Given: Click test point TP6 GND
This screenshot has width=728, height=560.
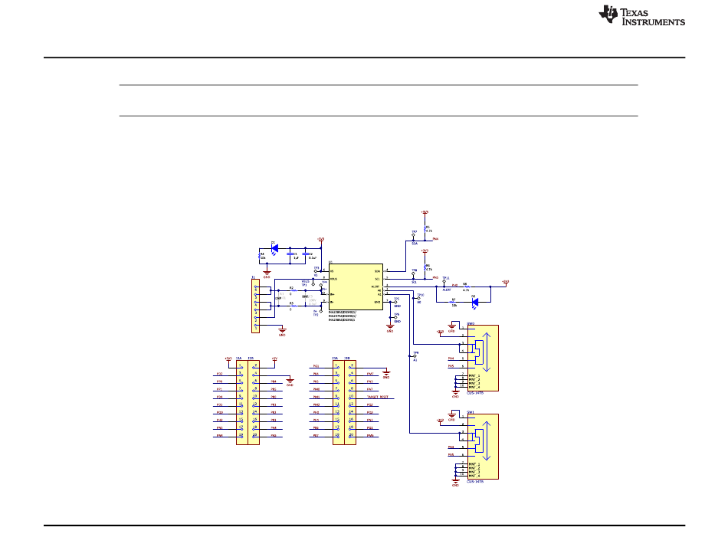Looking at the screenshot, I should coord(396,317).
